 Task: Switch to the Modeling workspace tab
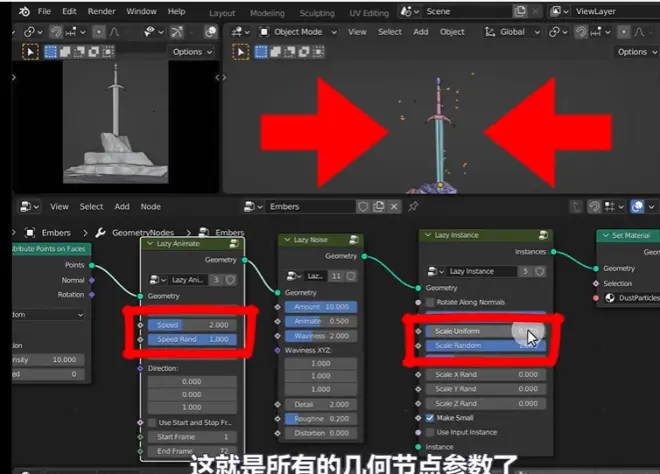click(267, 13)
